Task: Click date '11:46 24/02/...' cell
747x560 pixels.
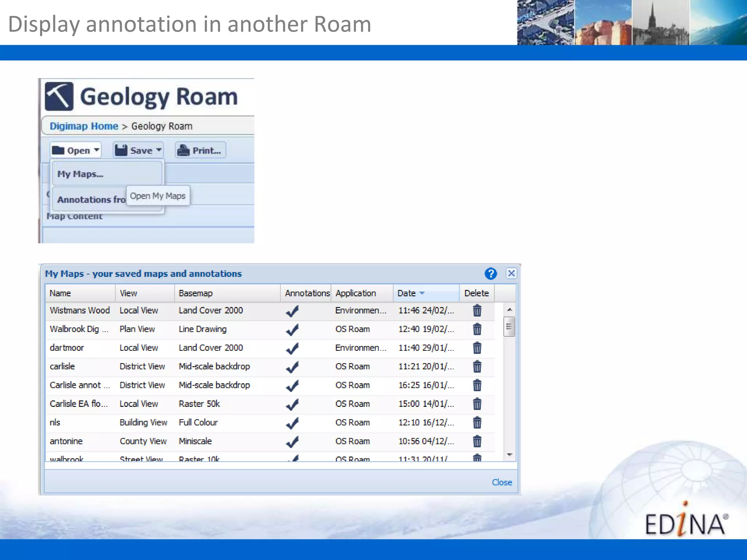Action: point(426,310)
